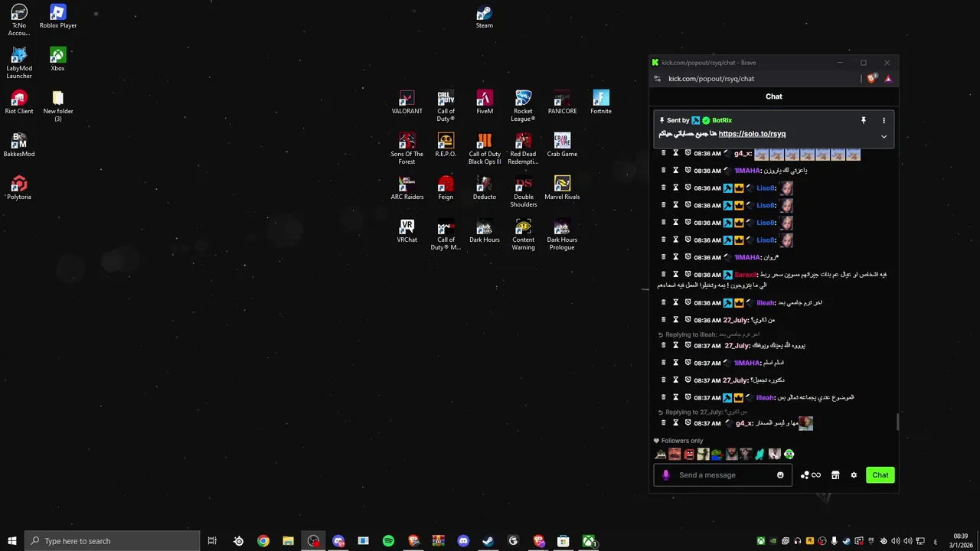This screenshot has height=551, width=980.
Task: Click into the Send a message field
Action: (x=723, y=475)
